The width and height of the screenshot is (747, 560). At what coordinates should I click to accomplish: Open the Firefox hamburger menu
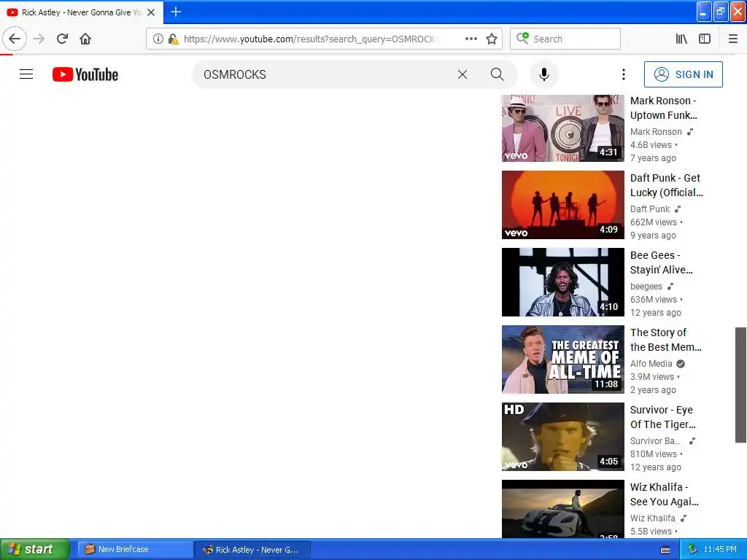pos(733,39)
